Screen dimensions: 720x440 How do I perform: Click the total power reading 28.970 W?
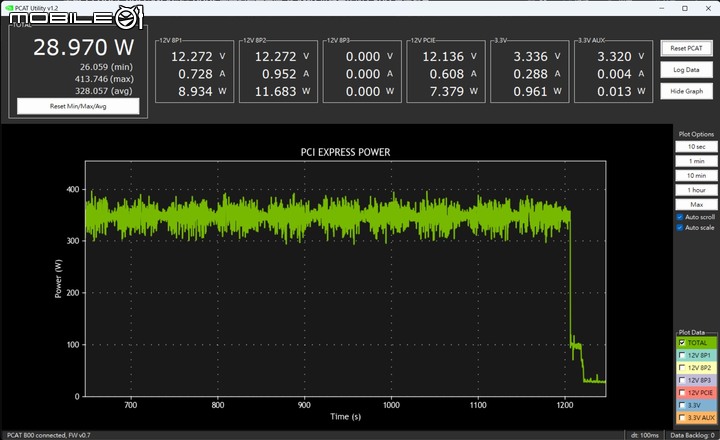(x=84, y=47)
